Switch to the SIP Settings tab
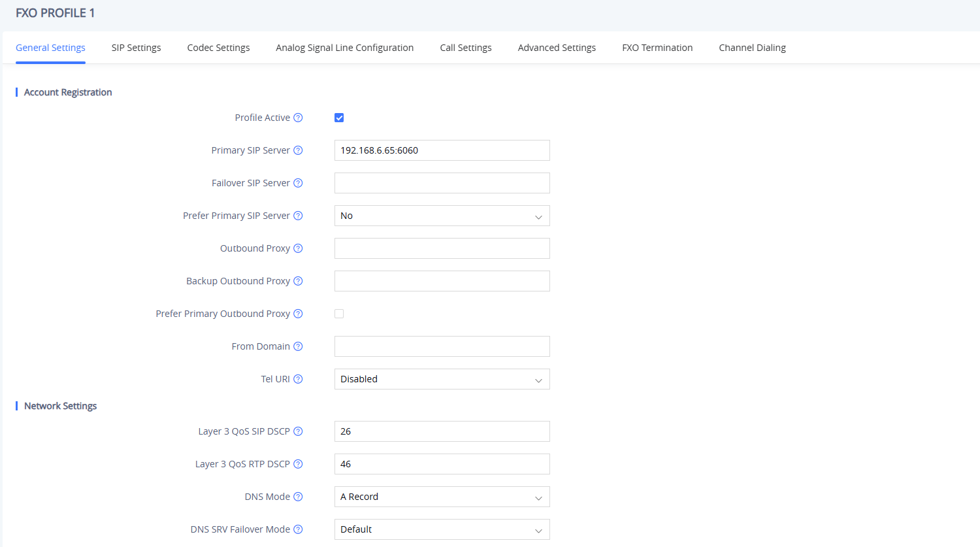 point(136,48)
